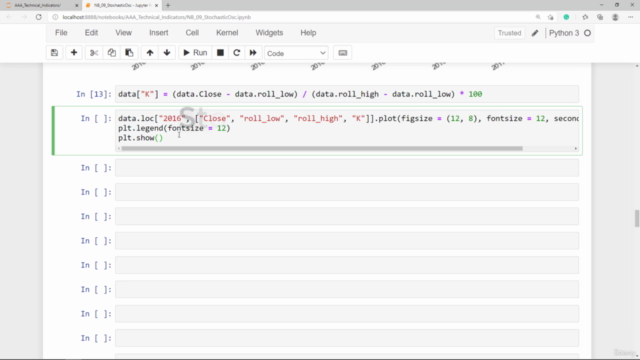
Task: Save the notebook with the floppy icon
Action: 54,53
